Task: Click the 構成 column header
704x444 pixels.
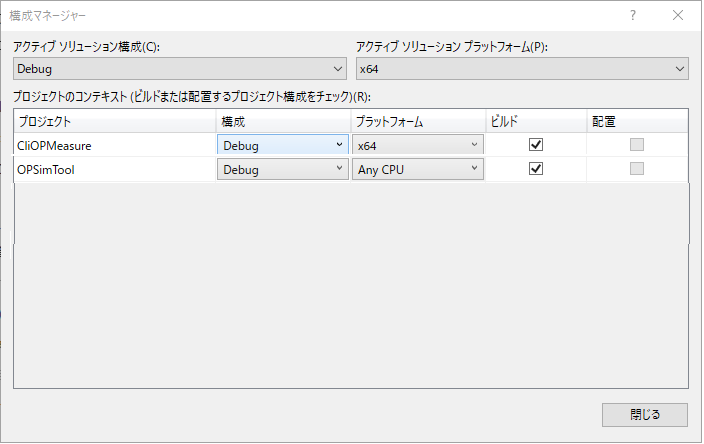Action: (282, 121)
